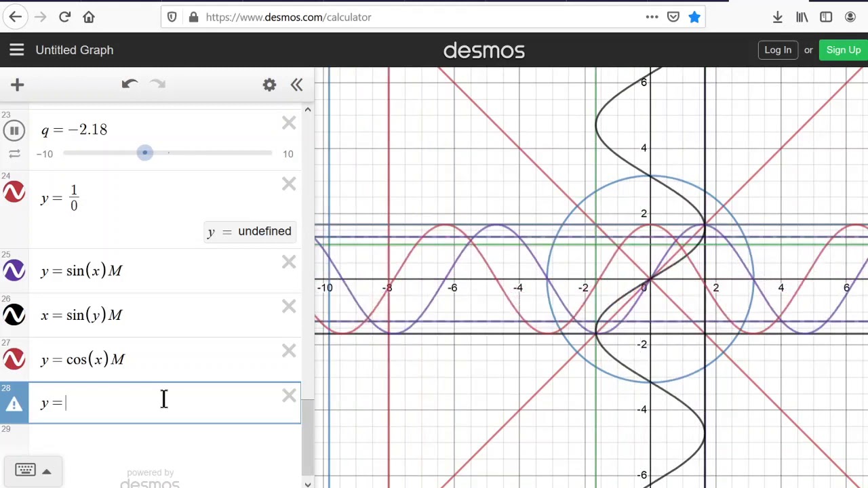The height and width of the screenshot is (488, 868).
Task: Click warning icon on expression 28
Action: pos(14,405)
